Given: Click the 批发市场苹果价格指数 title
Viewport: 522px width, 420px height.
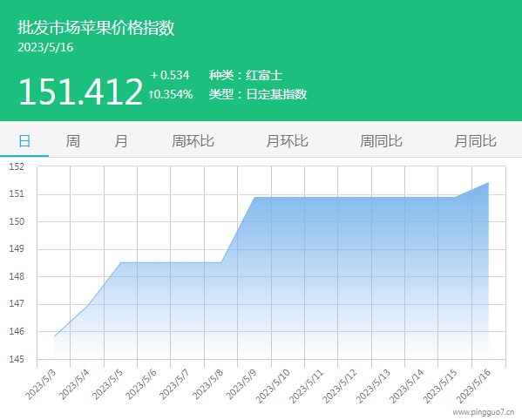Looking at the screenshot, I should 96,28.
